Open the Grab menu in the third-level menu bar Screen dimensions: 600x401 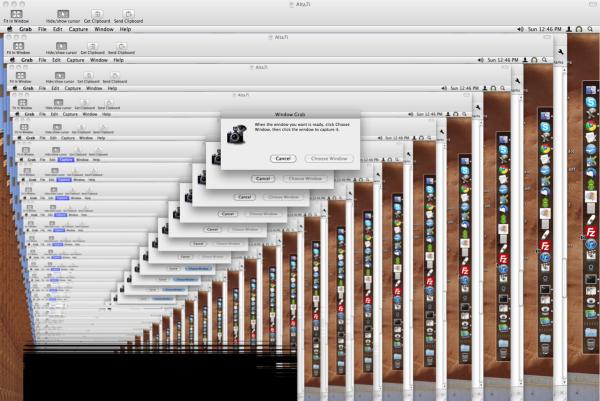tap(28, 88)
